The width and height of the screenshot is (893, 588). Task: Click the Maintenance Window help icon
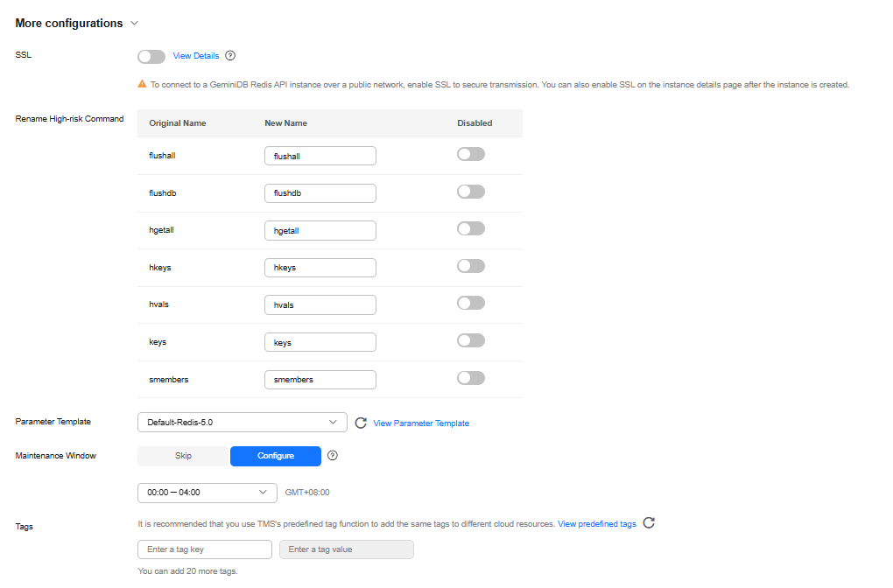(333, 456)
